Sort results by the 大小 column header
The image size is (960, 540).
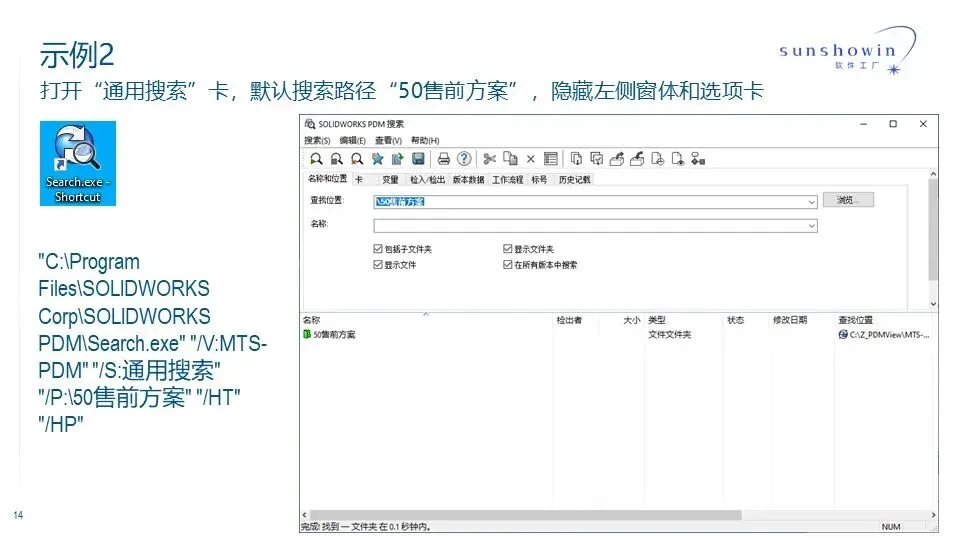click(x=621, y=320)
